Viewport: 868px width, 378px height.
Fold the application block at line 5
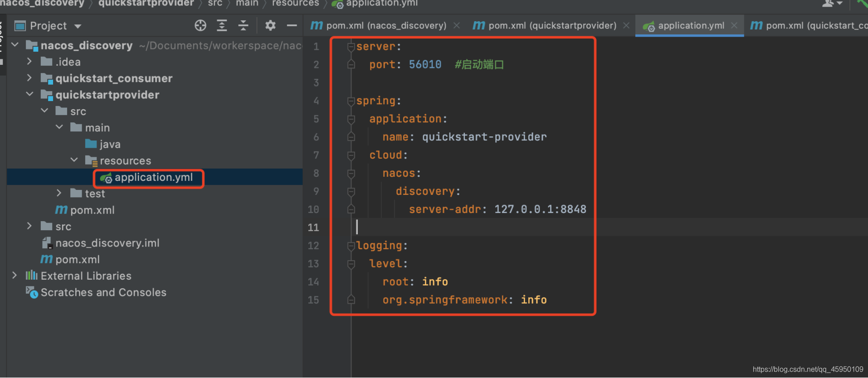pos(351,119)
